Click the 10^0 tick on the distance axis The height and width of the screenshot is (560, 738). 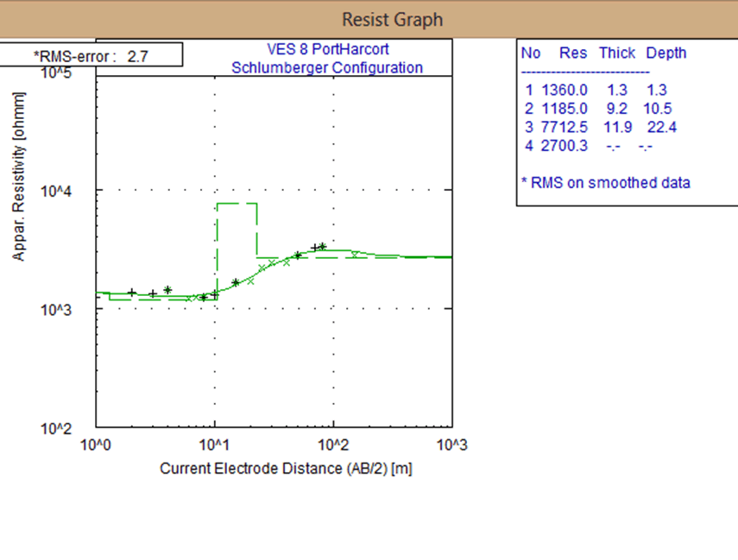coord(97,444)
